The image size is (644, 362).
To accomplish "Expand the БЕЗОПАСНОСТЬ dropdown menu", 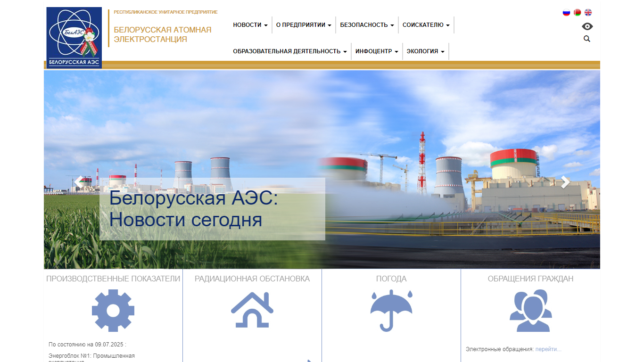I will tap(367, 25).
